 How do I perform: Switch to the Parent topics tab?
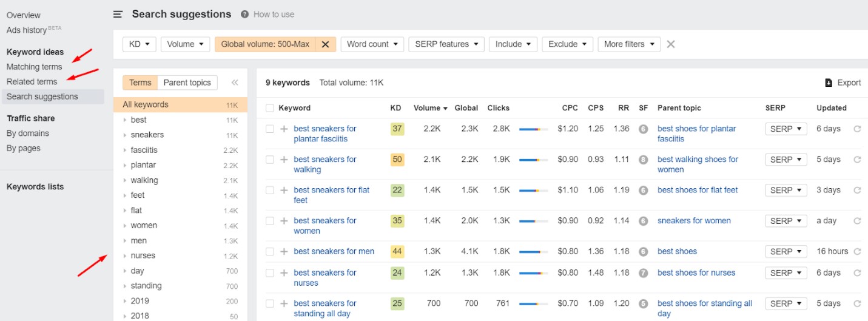187,83
